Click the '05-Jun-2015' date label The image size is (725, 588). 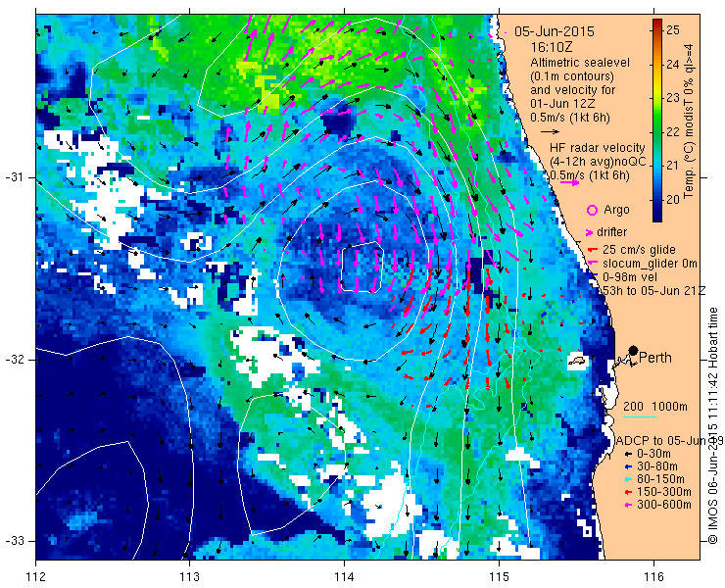coord(555,32)
